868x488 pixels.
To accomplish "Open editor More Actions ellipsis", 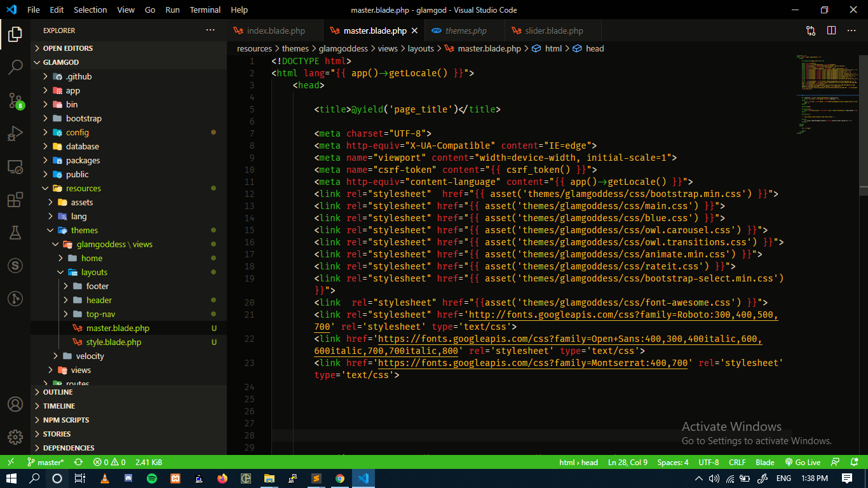I will tap(851, 30).
